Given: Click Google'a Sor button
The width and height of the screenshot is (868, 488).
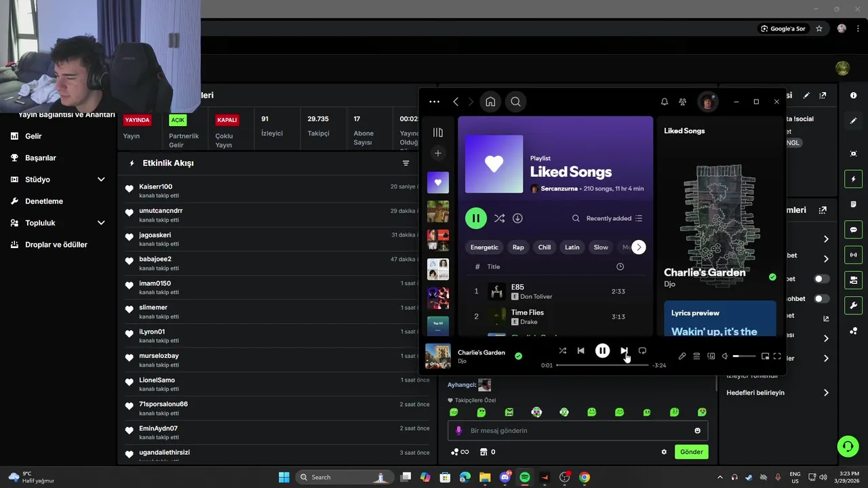Looking at the screenshot, I should [x=783, y=28].
